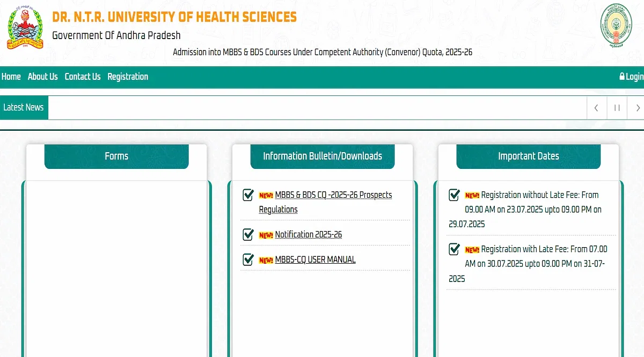Click check icon beside Prospects Regulations

click(x=248, y=195)
